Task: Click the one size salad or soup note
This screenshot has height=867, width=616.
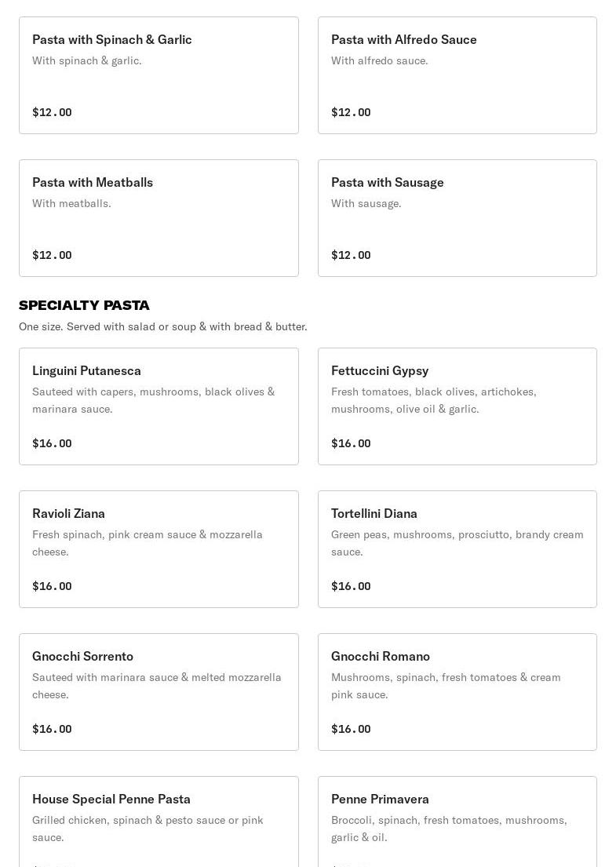Action: click(x=162, y=326)
